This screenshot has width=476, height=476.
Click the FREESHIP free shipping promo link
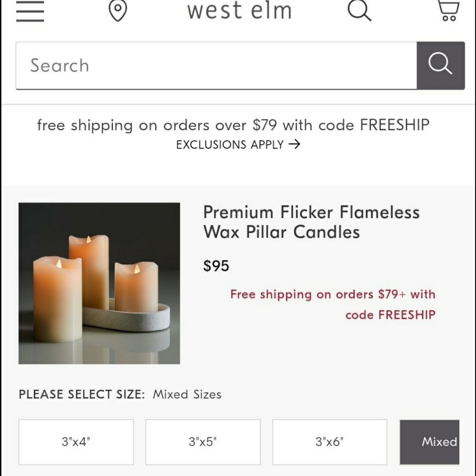(x=333, y=305)
